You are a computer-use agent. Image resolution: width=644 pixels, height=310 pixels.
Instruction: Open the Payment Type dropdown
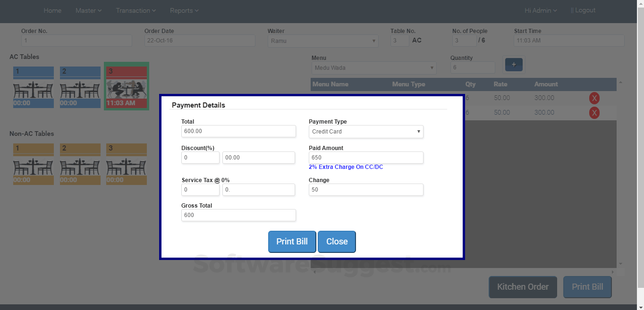pos(366,132)
